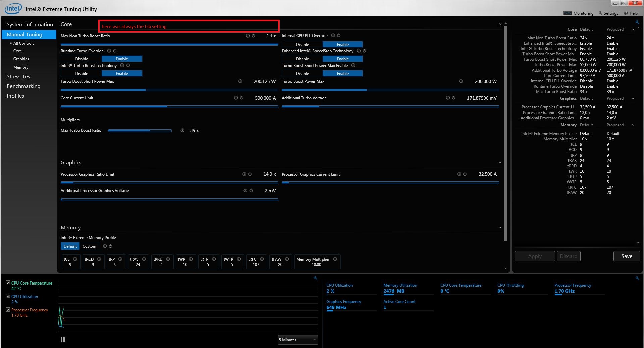
Task: Click the info icon for Intel Turbo Boost Technology
Action: 122,66
